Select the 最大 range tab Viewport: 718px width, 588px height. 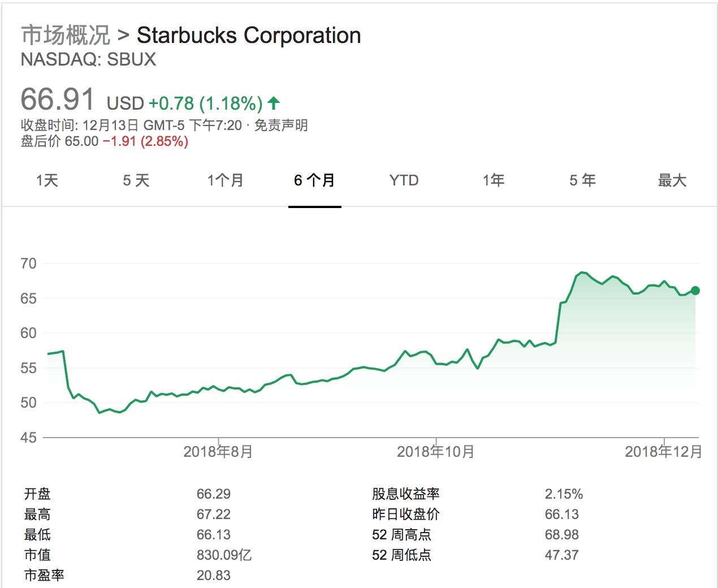pos(672,180)
